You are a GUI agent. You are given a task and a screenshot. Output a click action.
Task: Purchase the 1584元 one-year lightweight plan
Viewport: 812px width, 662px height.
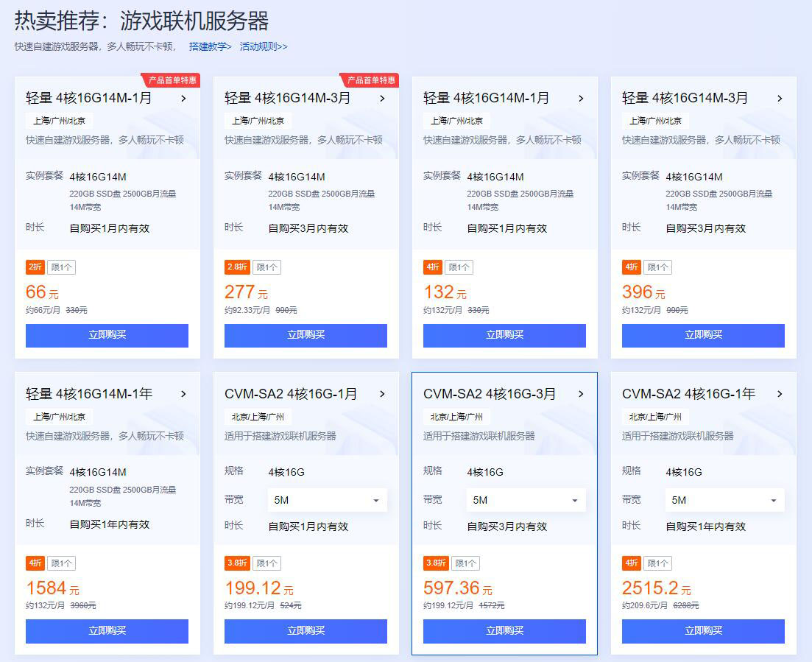(x=107, y=631)
